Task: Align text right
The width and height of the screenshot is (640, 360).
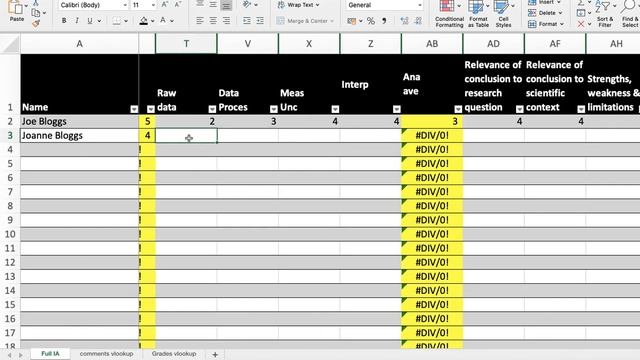Action: point(227,20)
